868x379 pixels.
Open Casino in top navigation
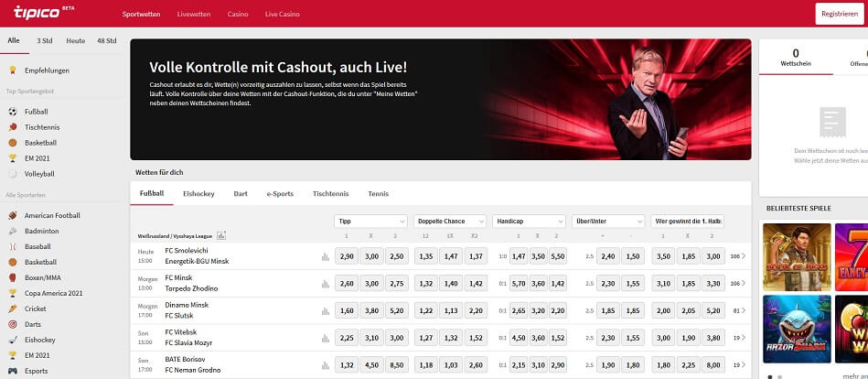pos(238,14)
